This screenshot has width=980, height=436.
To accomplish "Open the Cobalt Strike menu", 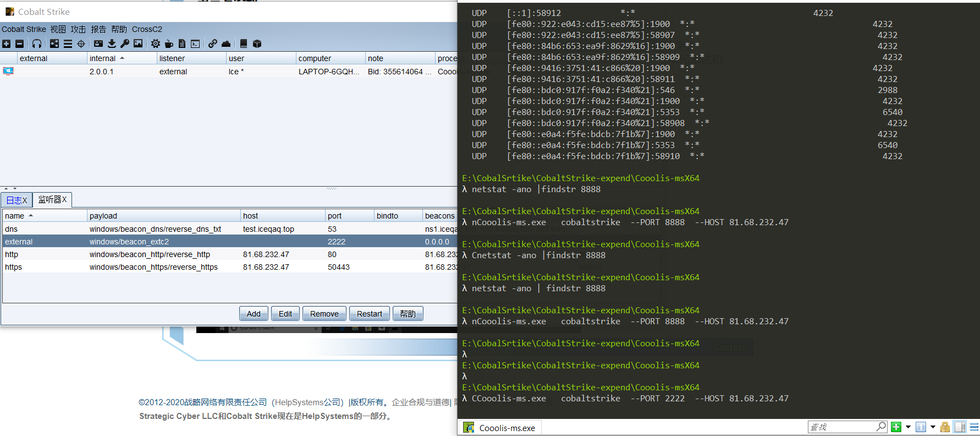I will [24, 29].
